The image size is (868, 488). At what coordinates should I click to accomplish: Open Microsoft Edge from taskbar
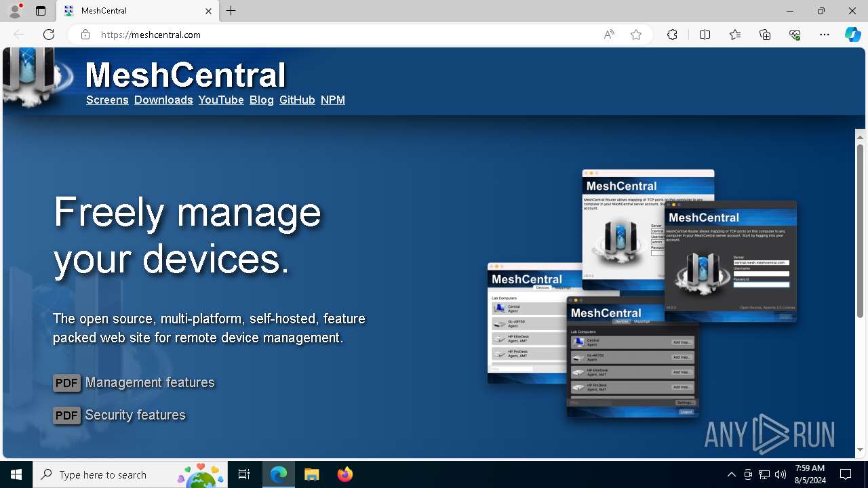pyautogui.click(x=279, y=474)
